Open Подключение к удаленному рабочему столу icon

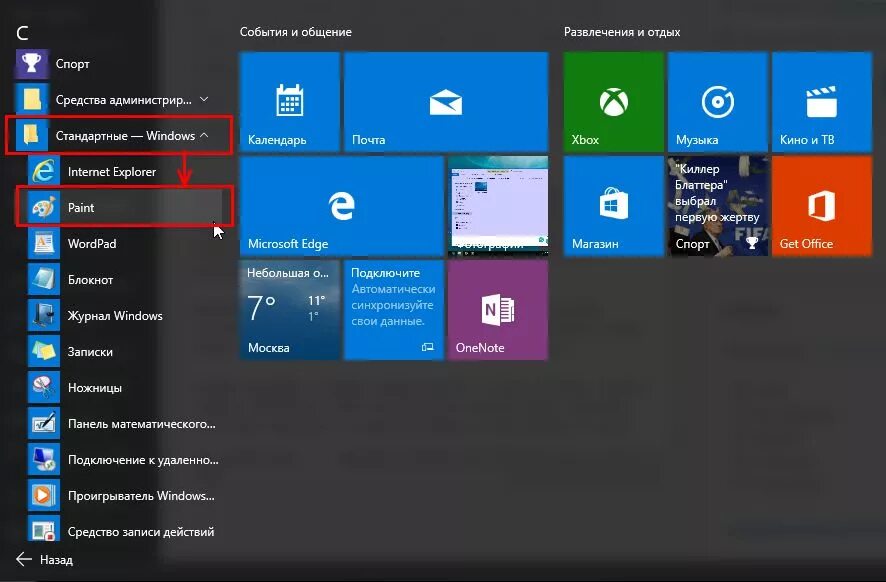(44, 459)
